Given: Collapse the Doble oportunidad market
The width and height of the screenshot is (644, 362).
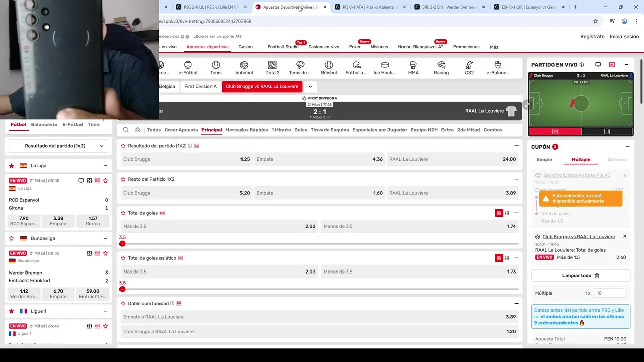Looking at the screenshot, I should 516,304.
